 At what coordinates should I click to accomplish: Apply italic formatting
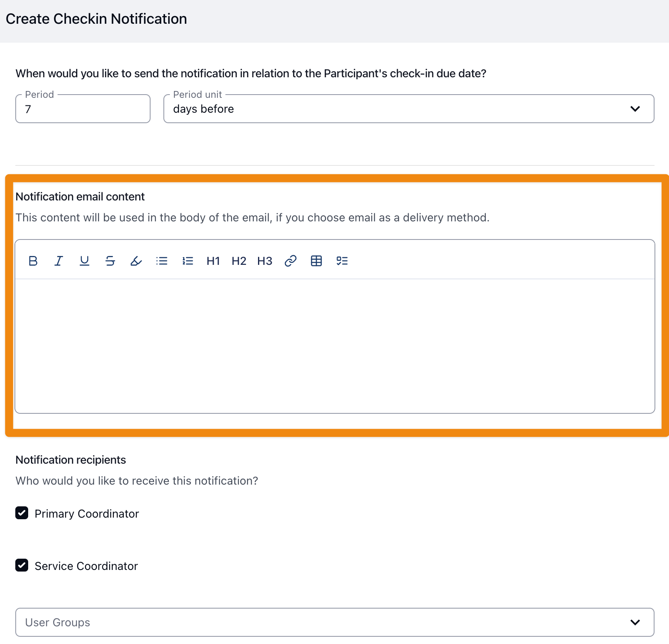(59, 261)
